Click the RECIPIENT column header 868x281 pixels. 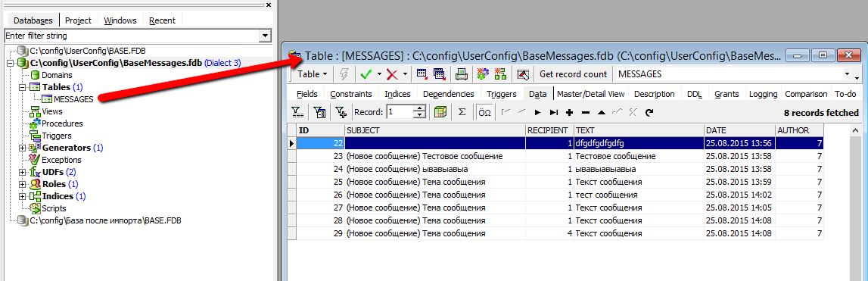549,130
